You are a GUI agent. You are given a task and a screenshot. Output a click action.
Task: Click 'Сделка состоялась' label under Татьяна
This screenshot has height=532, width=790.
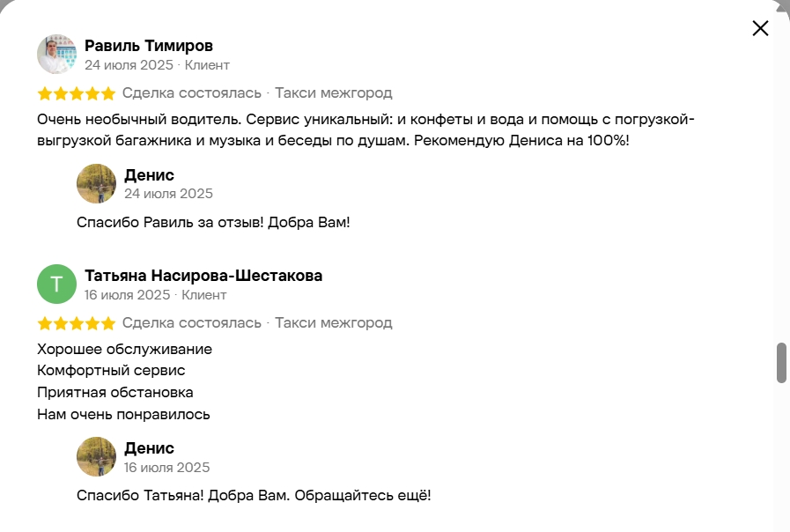click(192, 322)
